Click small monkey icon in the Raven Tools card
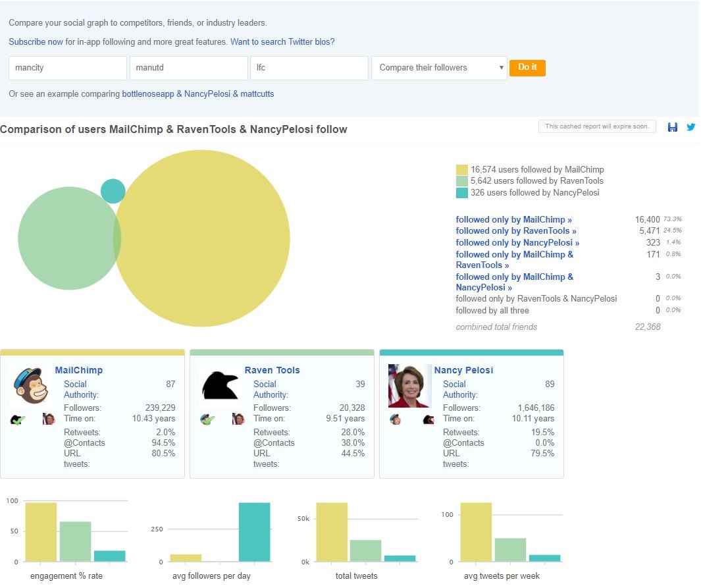The width and height of the screenshot is (701, 588). [x=207, y=419]
